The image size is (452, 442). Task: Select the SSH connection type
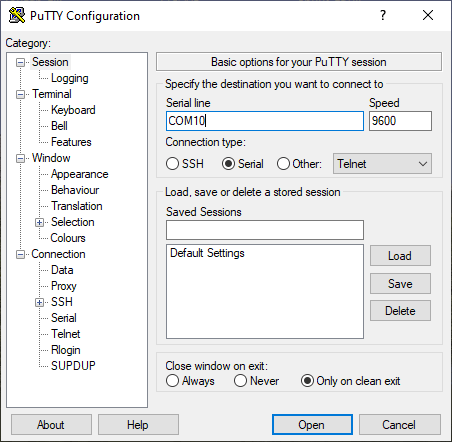[x=172, y=164]
